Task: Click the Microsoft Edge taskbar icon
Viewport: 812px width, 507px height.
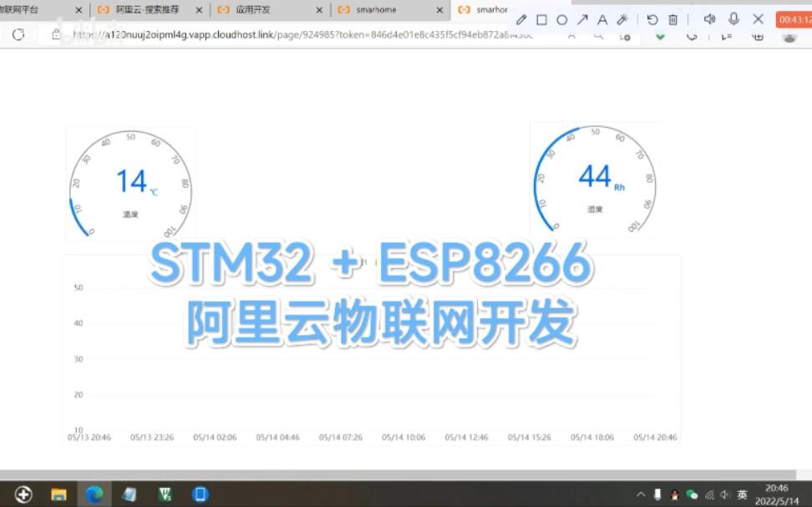Action: (x=94, y=494)
